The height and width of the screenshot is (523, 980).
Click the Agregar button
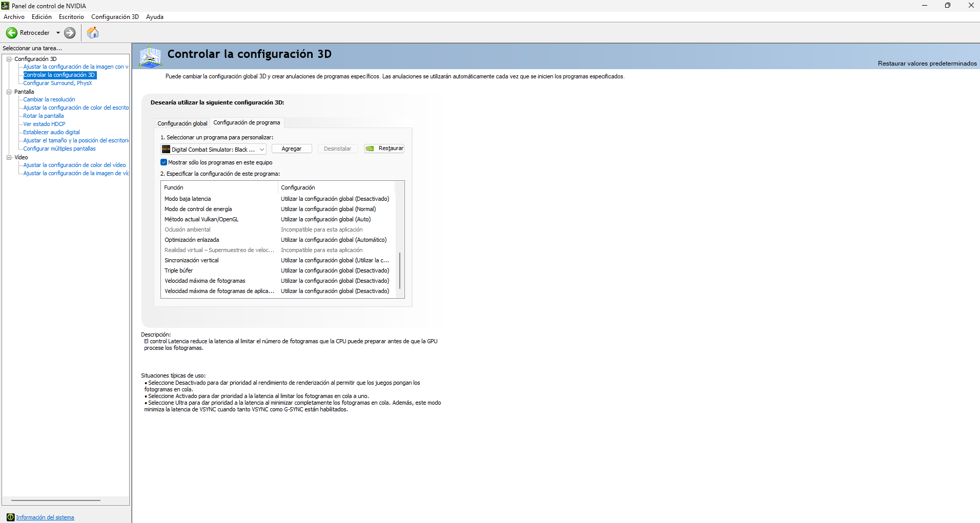pyautogui.click(x=292, y=149)
